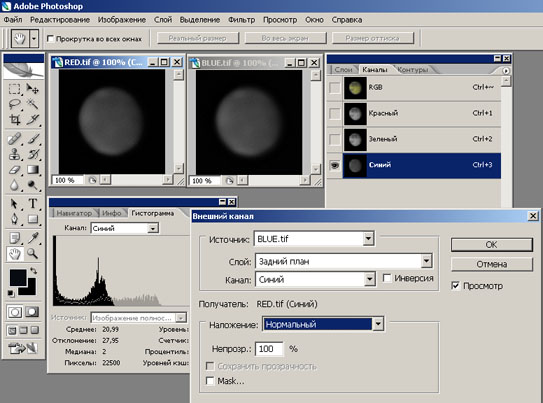Select the Dodge tool
This screenshot has height=403, width=543.
tap(33, 185)
